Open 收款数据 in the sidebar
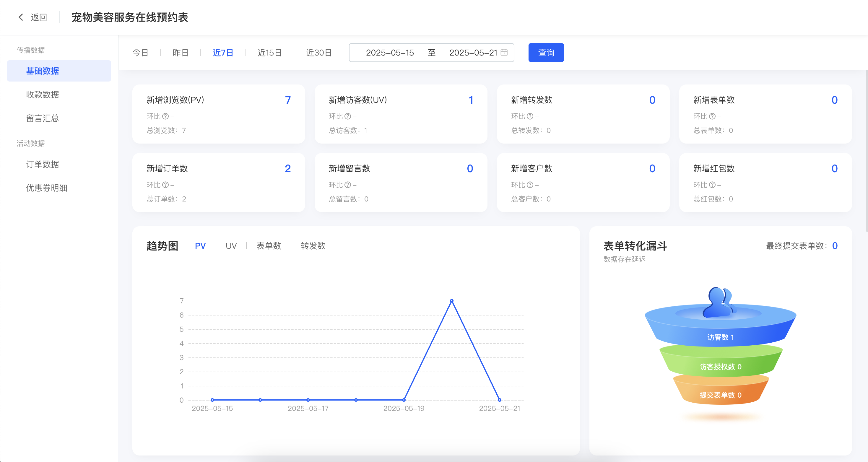Image resolution: width=868 pixels, height=462 pixels. click(43, 95)
